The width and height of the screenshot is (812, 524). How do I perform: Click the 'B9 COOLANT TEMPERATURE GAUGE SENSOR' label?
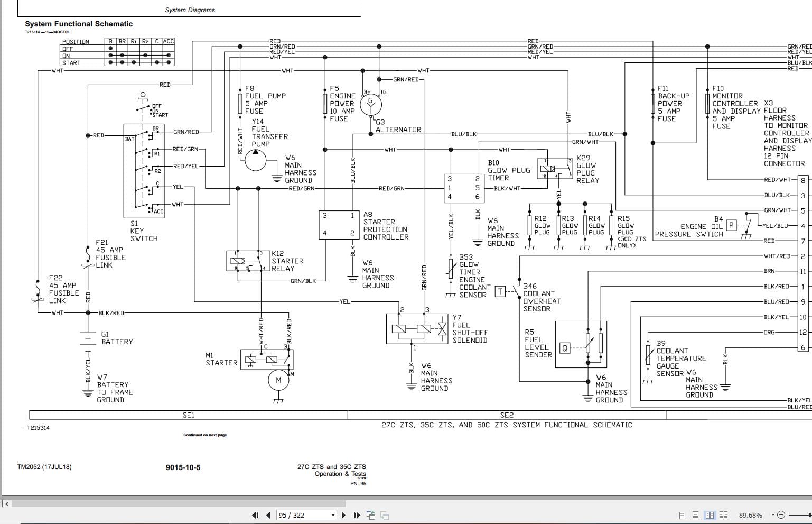(x=681, y=358)
